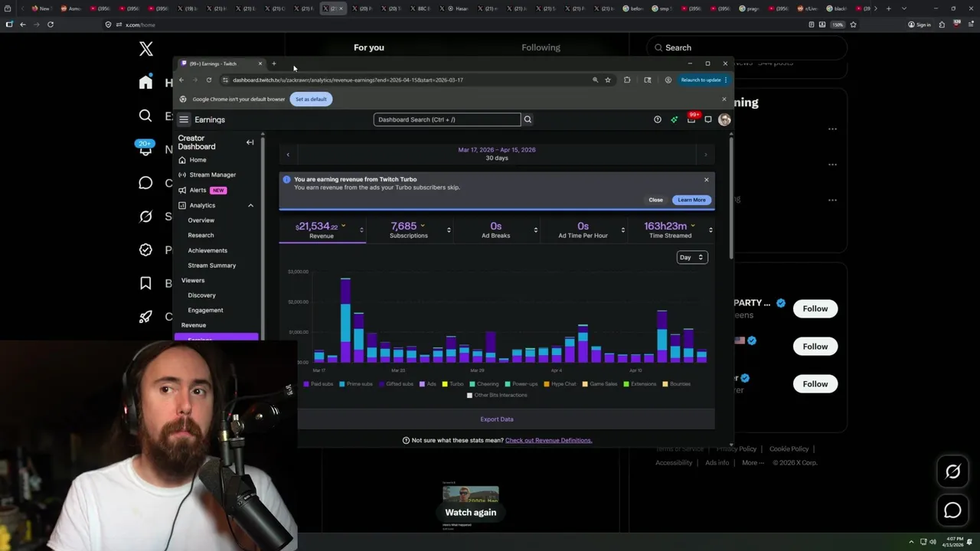This screenshot has height=551, width=980.
Task: Close the default browser infobar
Action: [724, 99]
